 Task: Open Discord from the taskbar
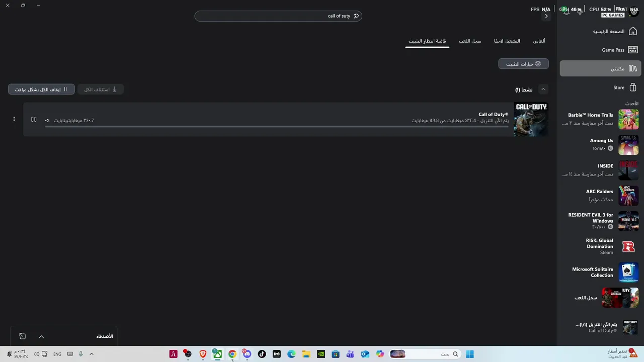click(x=247, y=354)
